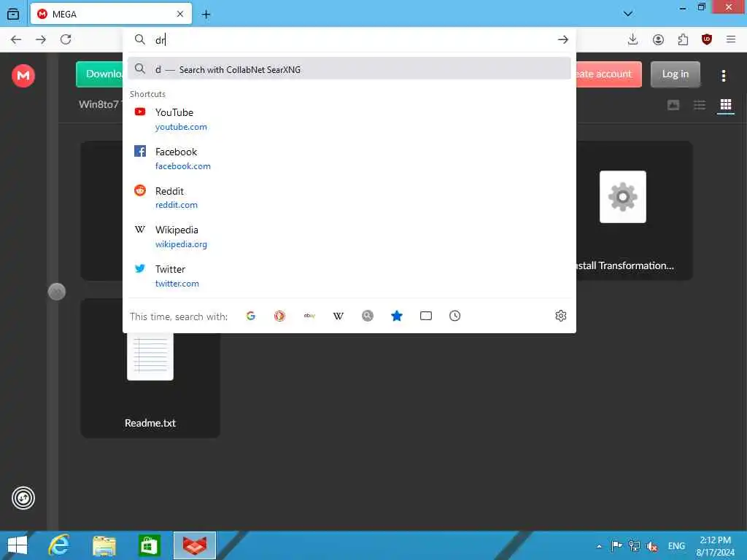Screen dimensions: 747x560
Task: Click the ENG language indicator
Action: pyautogui.click(x=676, y=546)
